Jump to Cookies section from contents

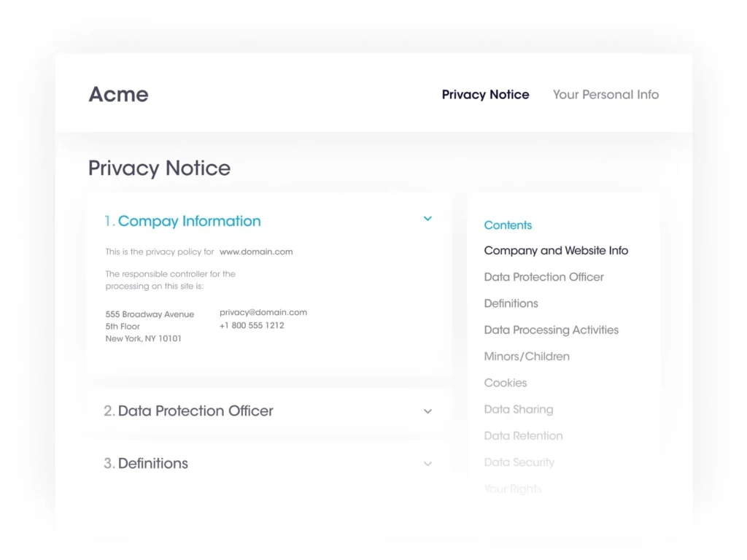tap(505, 383)
